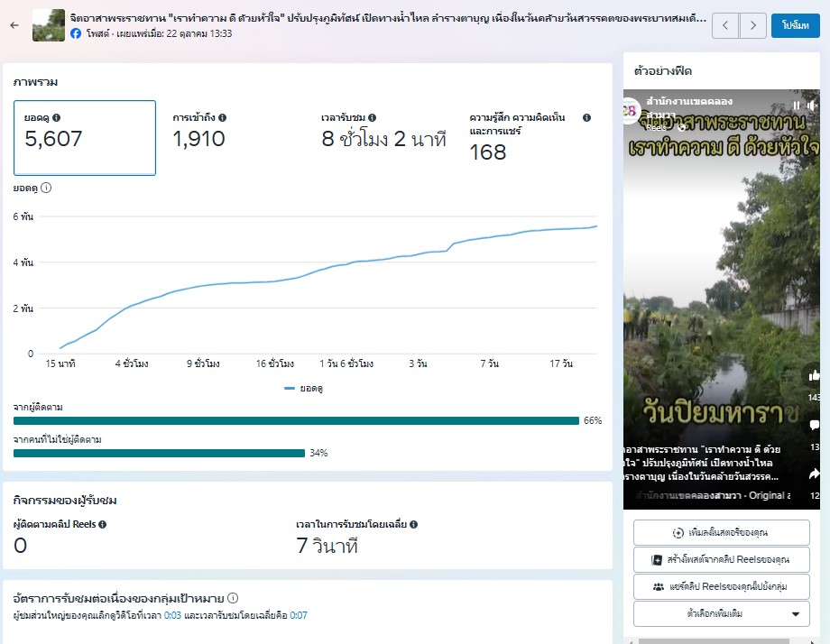This screenshot has height=644, width=830.
Task: Click the info icon beside ยอดดู card title
Action: (57, 117)
